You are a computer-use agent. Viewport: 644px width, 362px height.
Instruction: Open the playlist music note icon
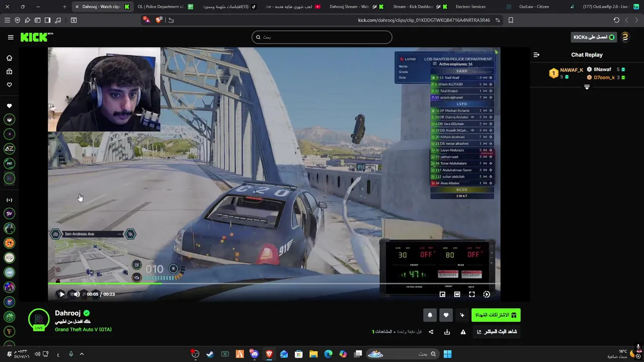click(x=57, y=20)
